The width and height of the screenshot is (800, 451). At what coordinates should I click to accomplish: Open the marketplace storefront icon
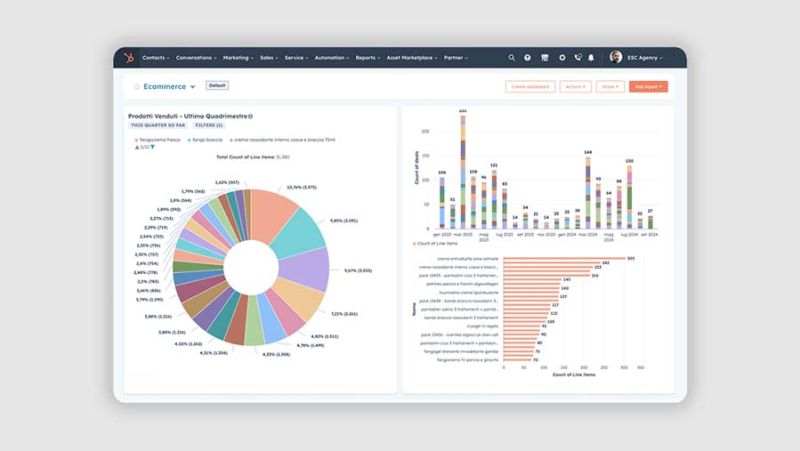(545, 58)
